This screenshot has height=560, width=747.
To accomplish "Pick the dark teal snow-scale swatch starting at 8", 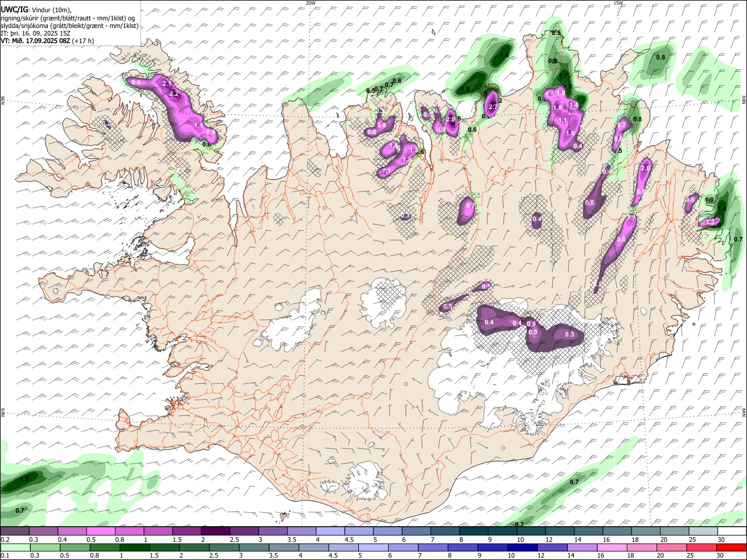I will click(x=473, y=531).
